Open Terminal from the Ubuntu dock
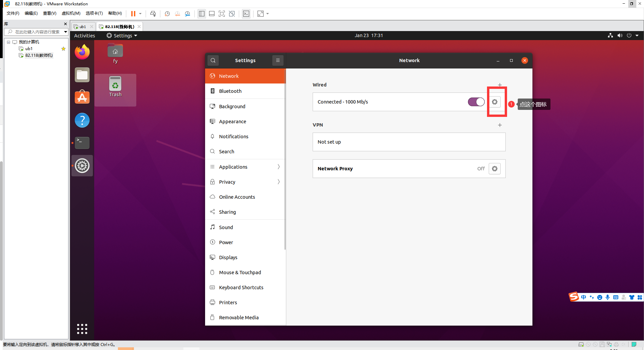Image resolution: width=644 pixels, height=350 pixels. 82,143
